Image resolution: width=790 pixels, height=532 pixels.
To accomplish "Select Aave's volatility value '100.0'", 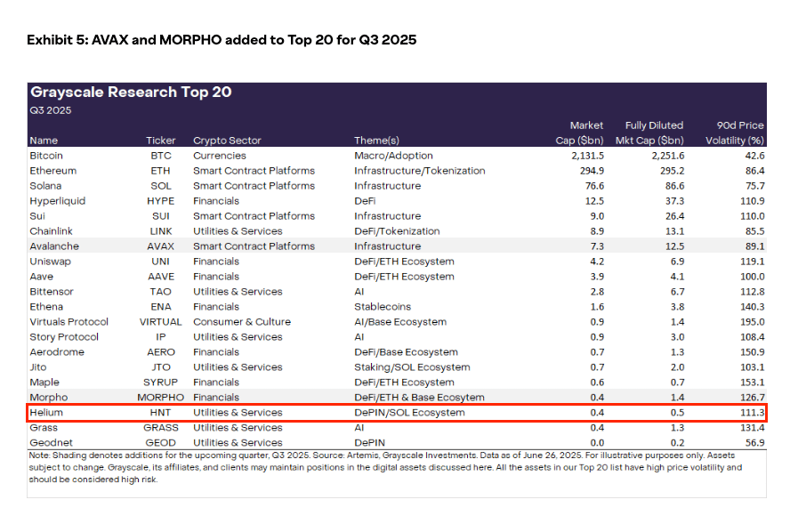I will tap(753, 277).
